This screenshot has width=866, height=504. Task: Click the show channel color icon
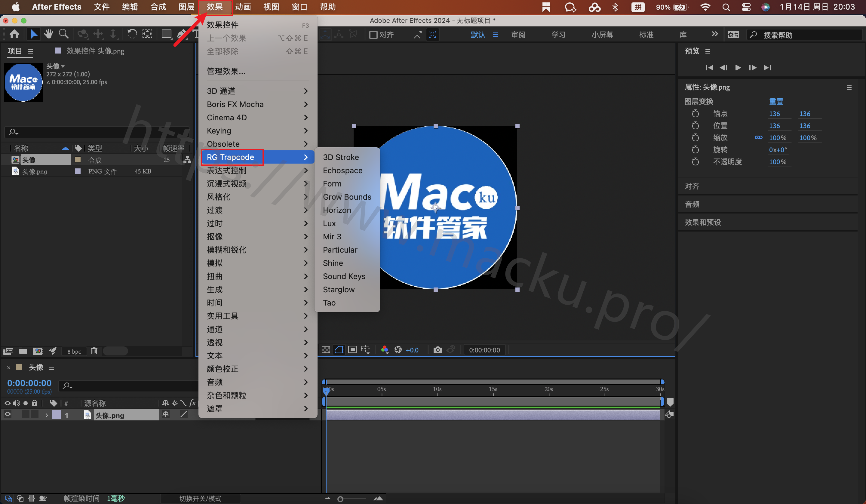385,350
